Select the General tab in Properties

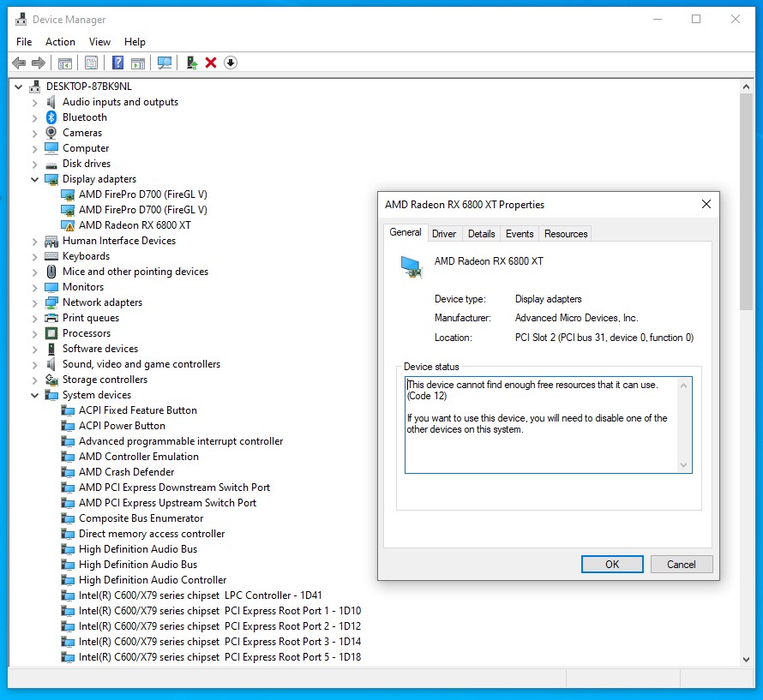(x=406, y=232)
